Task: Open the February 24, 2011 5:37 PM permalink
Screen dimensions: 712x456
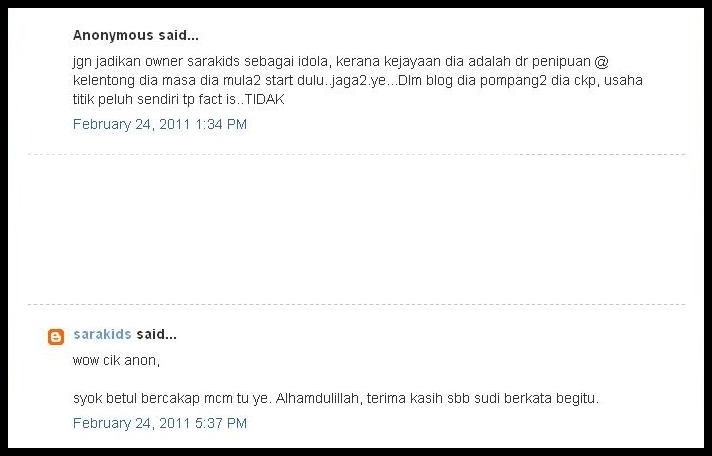Action: coord(160,423)
